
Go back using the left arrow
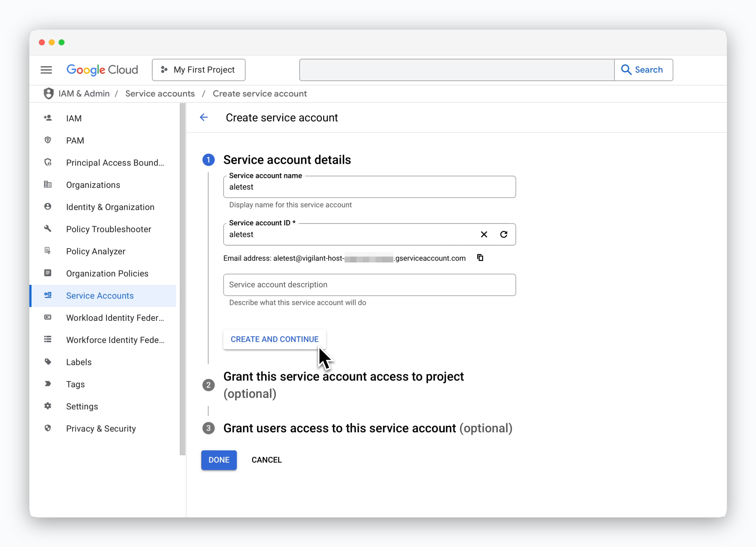[x=204, y=118]
